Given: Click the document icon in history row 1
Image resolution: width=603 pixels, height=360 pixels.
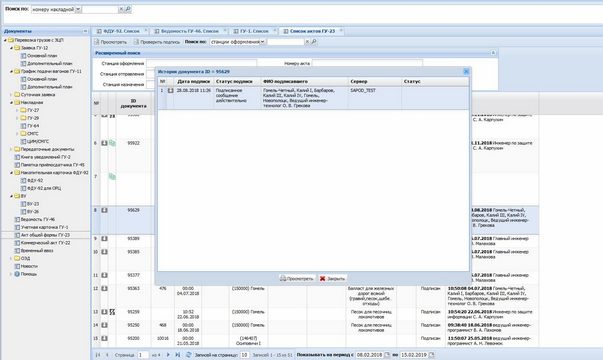Looking at the screenshot, I should [170, 90].
